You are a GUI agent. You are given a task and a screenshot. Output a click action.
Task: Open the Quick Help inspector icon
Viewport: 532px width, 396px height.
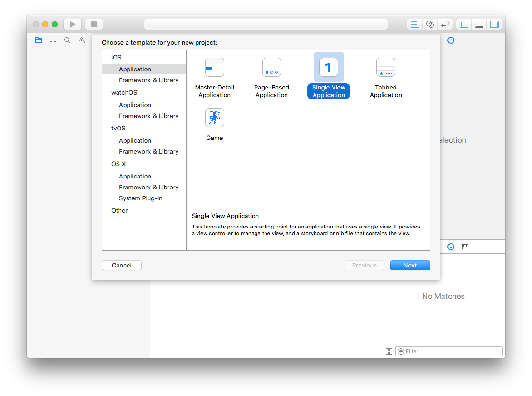(x=451, y=40)
